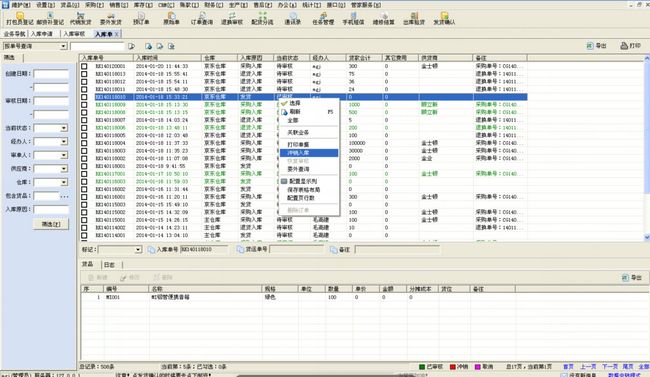The width and height of the screenshot is (650, 377).
Task: Open the 任务管理 toolbar icon
Action: point(323,19)
